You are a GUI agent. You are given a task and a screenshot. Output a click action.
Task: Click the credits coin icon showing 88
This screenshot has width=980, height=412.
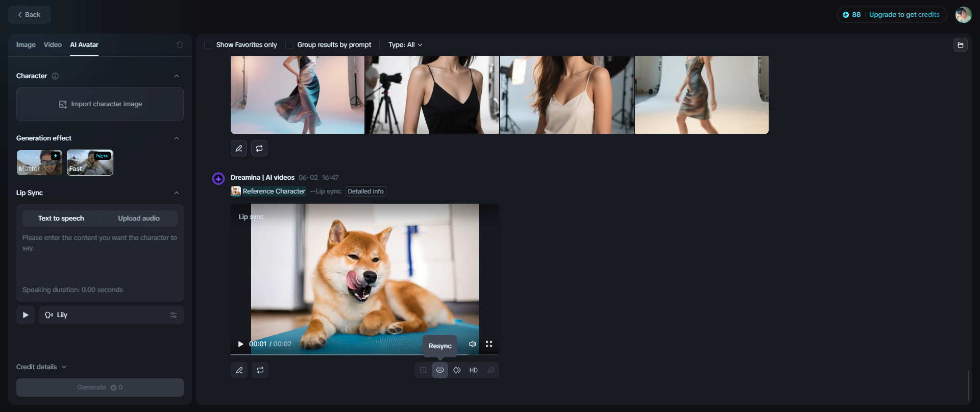(x=846, y=15)
